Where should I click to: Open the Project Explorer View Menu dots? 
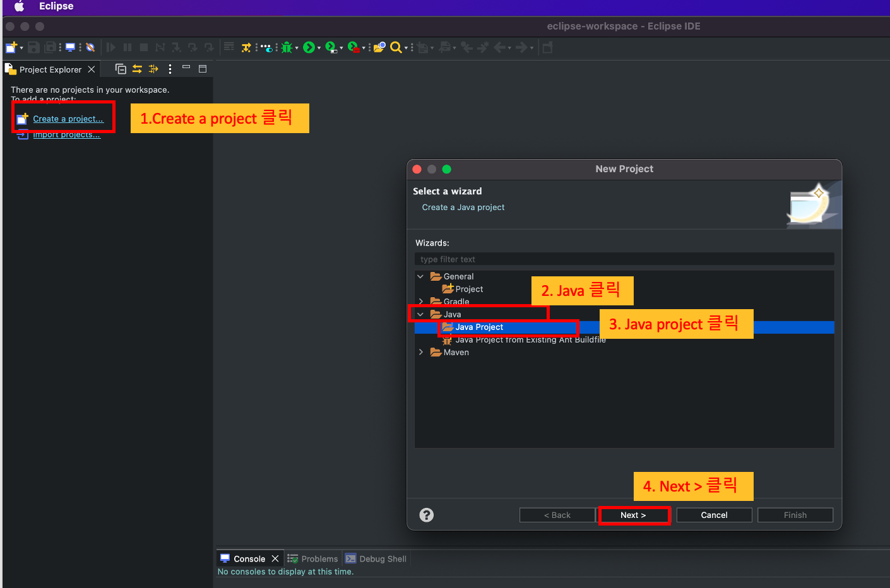tap(170, 69)
